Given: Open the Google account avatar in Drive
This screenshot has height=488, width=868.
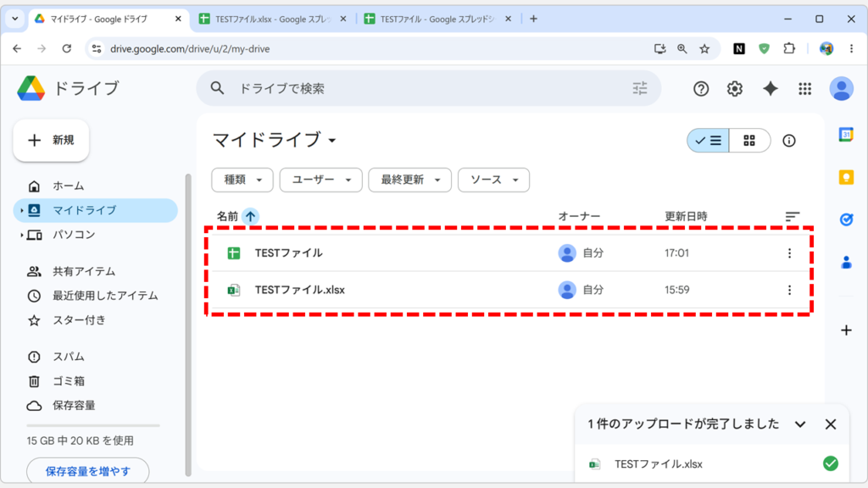Looking at the screenshot, I should tap(841, 88).
